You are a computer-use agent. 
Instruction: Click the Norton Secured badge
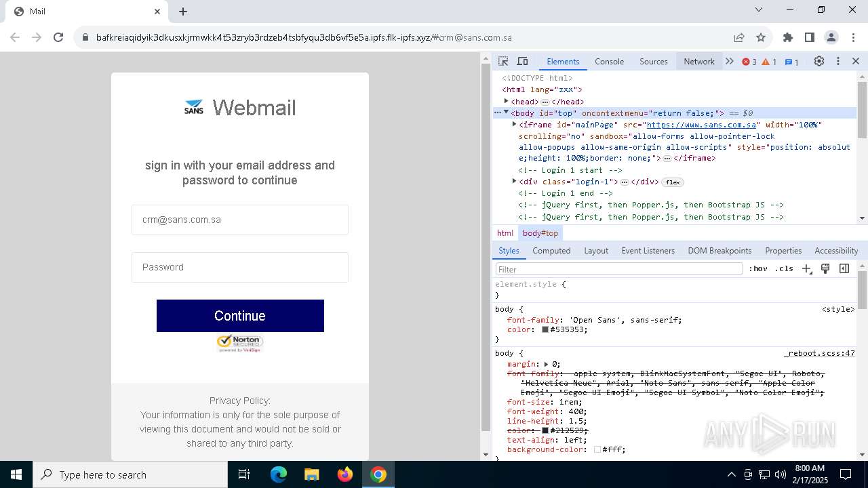(x=239, y=344)
